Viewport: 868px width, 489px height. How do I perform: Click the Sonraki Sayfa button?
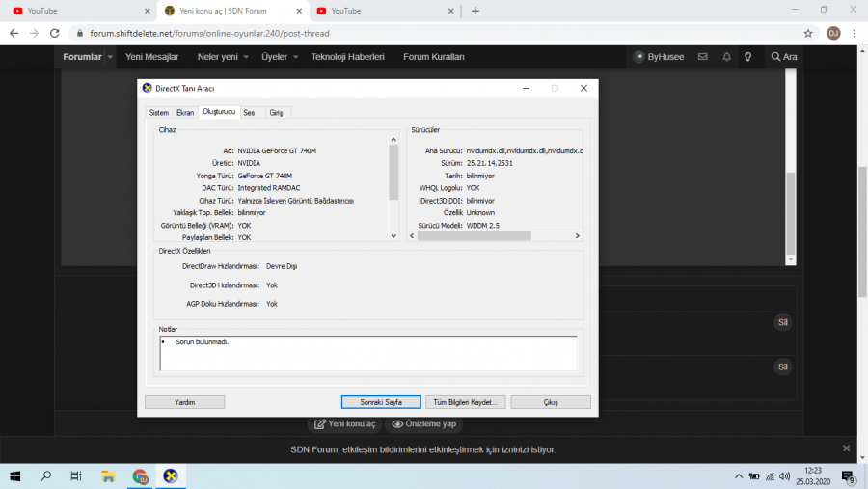[x=381, y=402]
